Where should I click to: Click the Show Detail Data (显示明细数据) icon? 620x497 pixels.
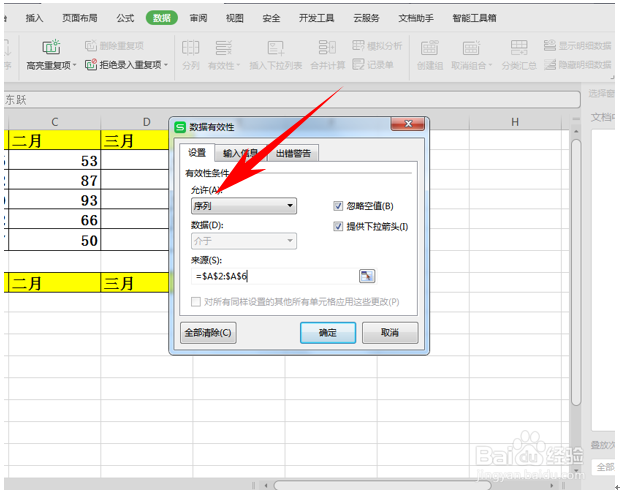click(550, 45)
